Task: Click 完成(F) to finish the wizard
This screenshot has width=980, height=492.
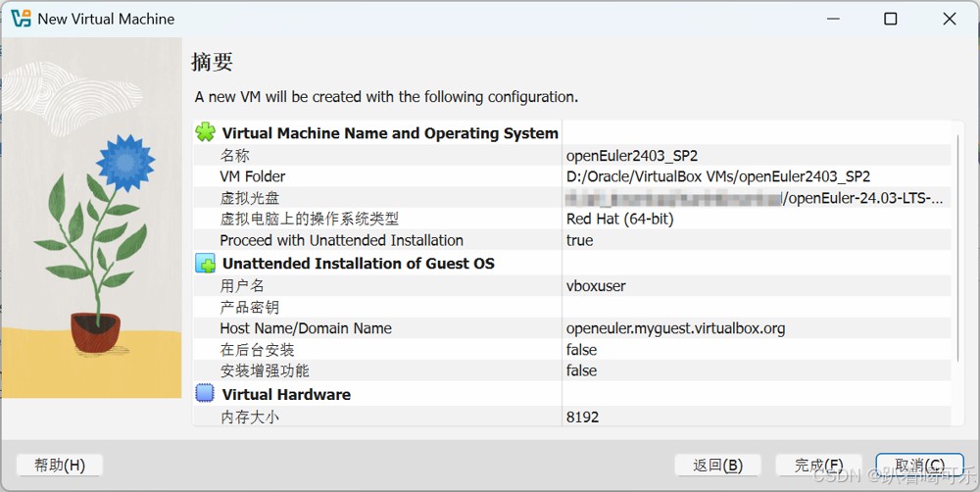Action: (818, 465)
